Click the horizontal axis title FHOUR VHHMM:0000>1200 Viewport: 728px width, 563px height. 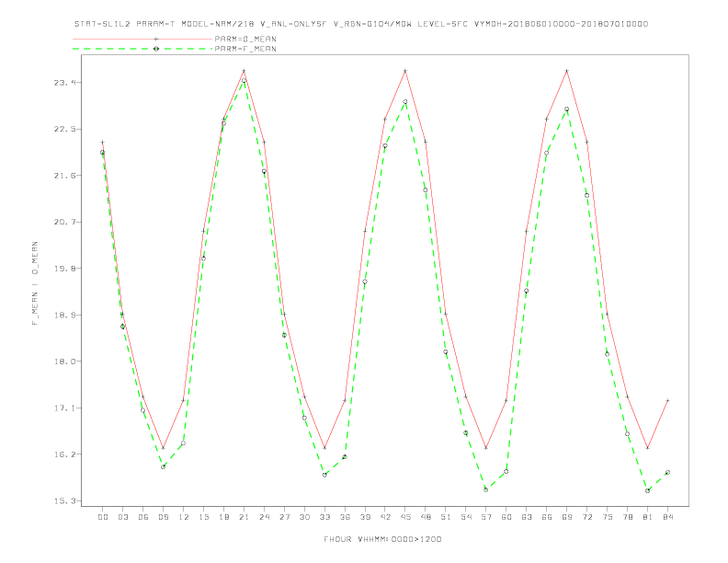[382, 539]
